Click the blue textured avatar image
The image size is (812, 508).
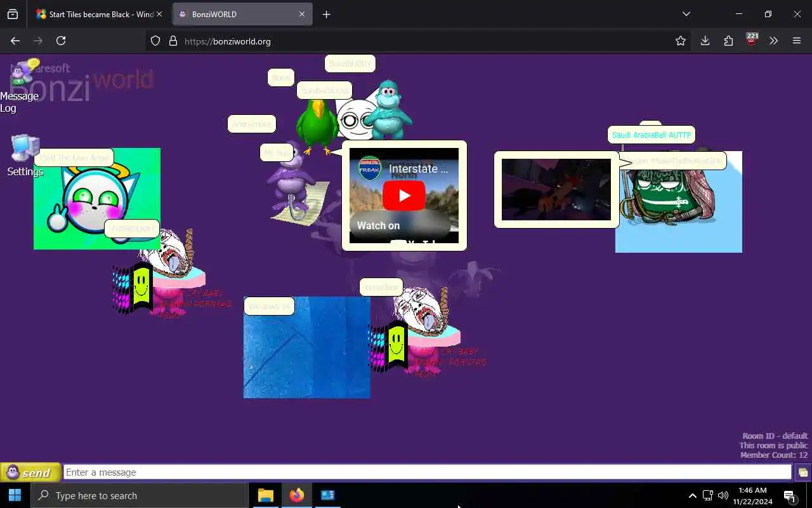tap(307, 347)
